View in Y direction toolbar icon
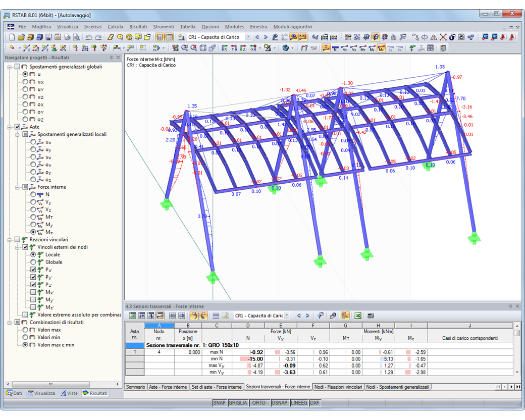This screenshot has width=525, height=420. click(x=234, y=48)
